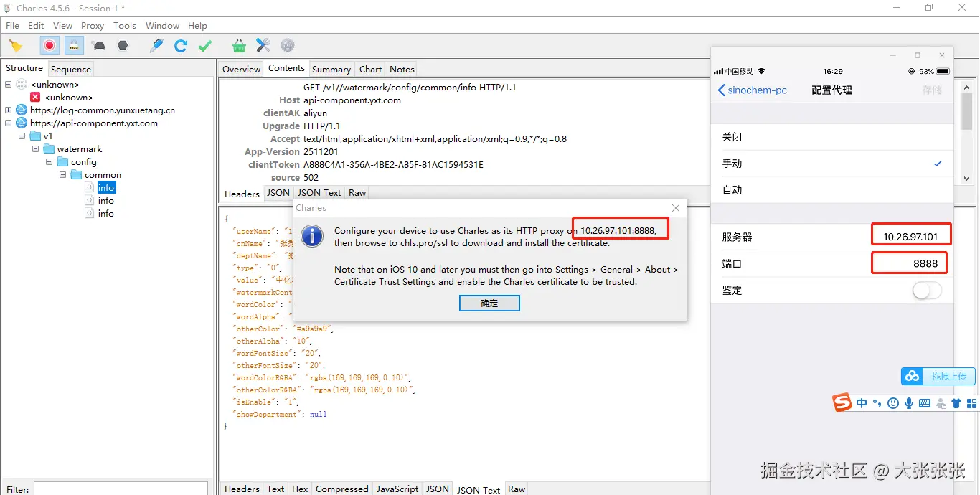980x495 pixels.
Task: Select the 关闭 proxy option
Action: point(832,137)
